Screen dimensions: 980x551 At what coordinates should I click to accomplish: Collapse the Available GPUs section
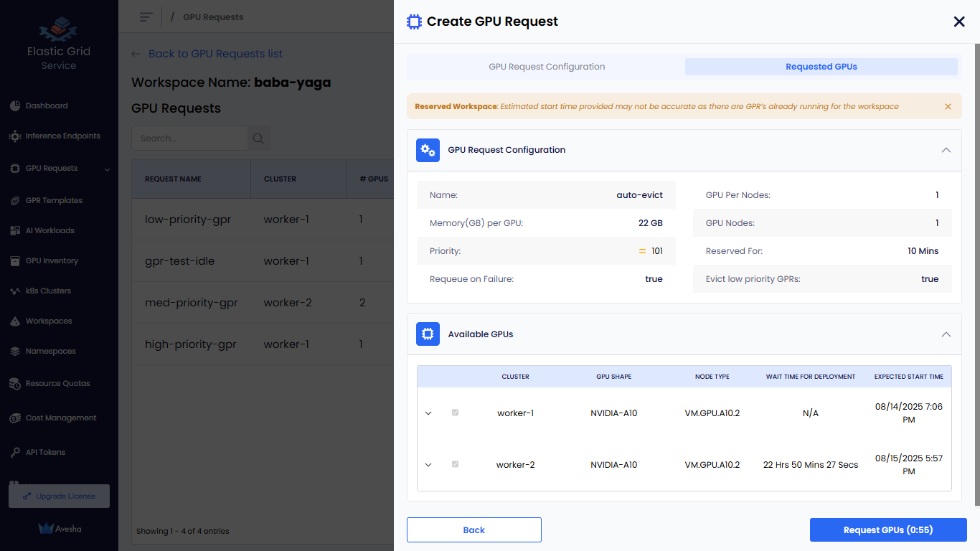(x=946, y=334)
